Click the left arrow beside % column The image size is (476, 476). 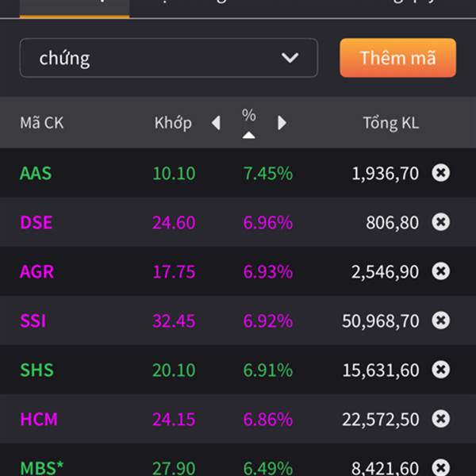[x=216, y=123]
